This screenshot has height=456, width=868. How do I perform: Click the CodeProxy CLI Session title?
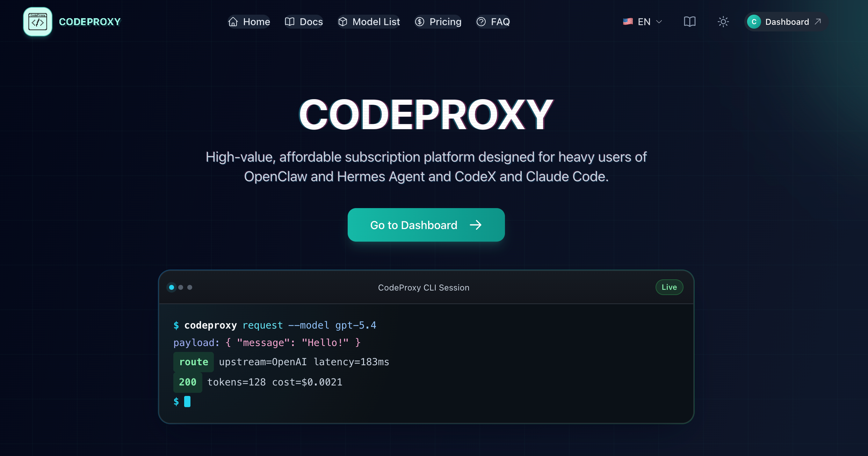point(424,288)
